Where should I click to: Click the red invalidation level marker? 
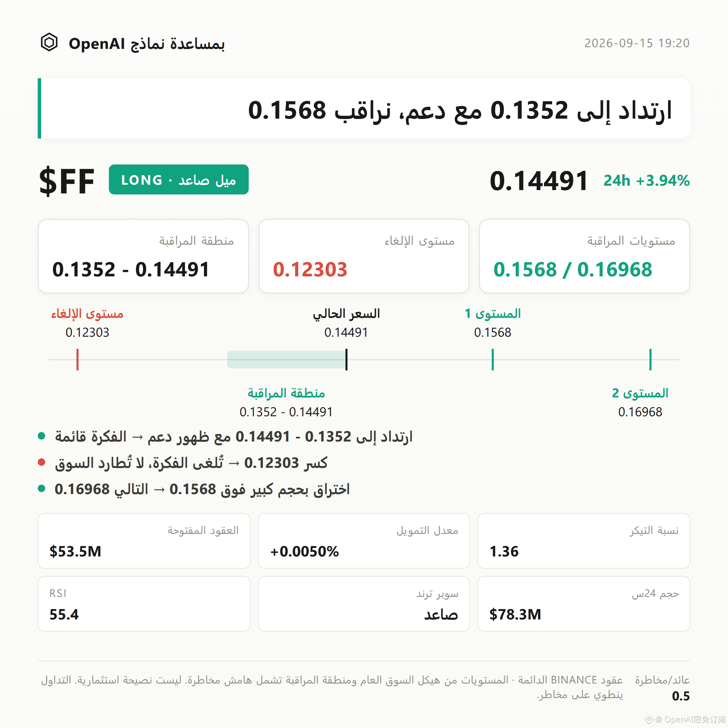tap(77, 360)
